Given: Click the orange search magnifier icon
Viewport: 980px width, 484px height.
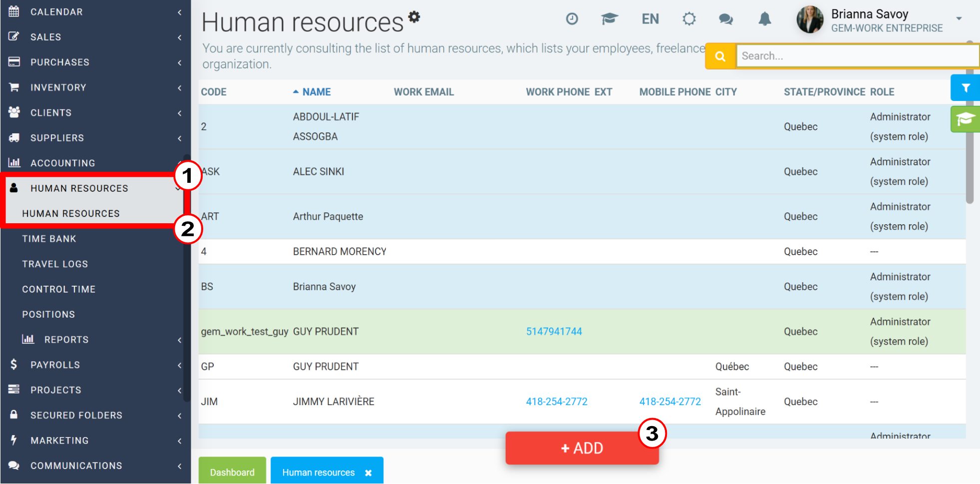Looking at the screenshot, I should pos(720,56).
